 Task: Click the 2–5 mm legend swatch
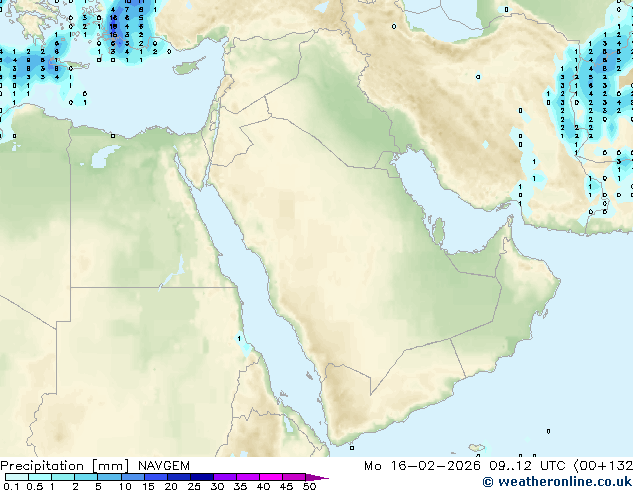click(x=86, y=477)
